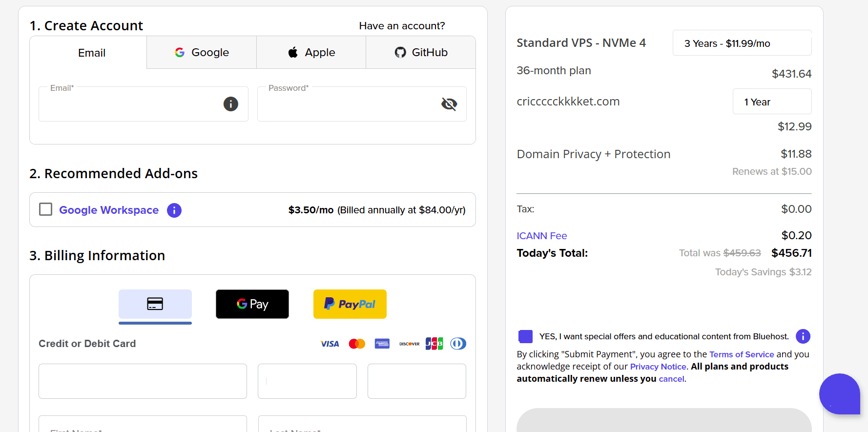Click the Visa card logo
Screen dimensions: 868x432
point(330,344)
